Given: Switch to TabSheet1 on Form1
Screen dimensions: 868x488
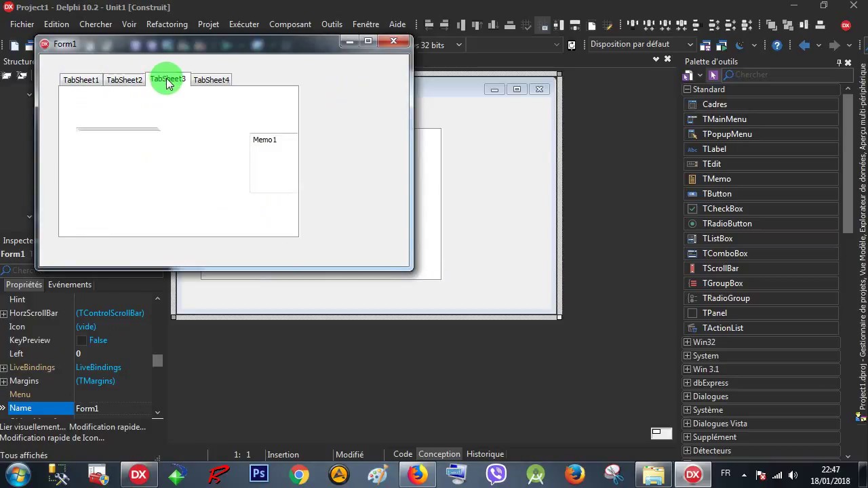Looking at the screenshot, I should 81,80.
